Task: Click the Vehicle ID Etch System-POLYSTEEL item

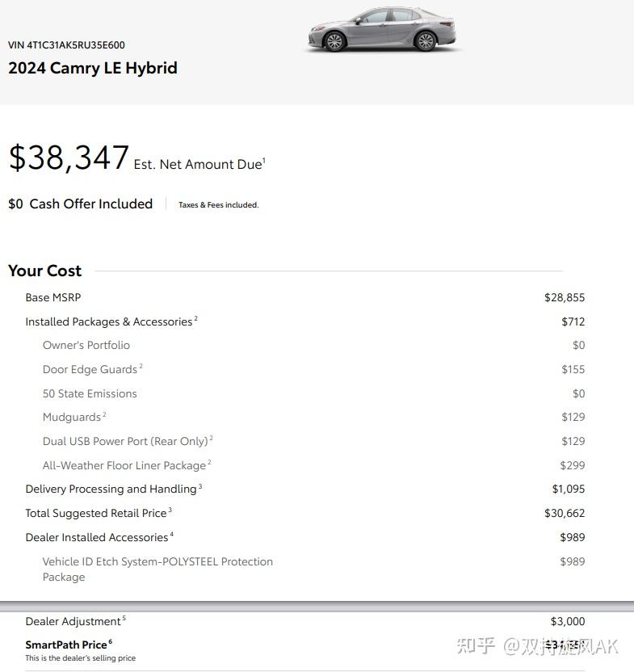Action: point(157,569)
